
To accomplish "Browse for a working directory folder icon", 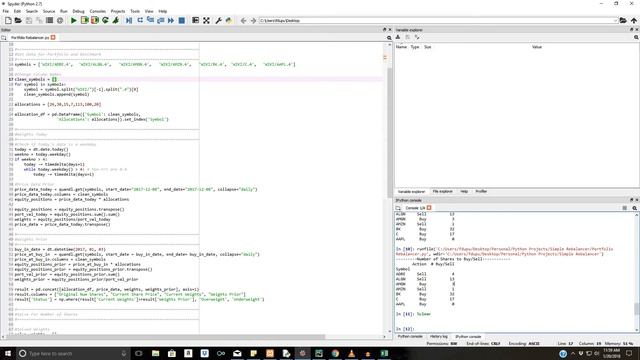I will [623, 20].
